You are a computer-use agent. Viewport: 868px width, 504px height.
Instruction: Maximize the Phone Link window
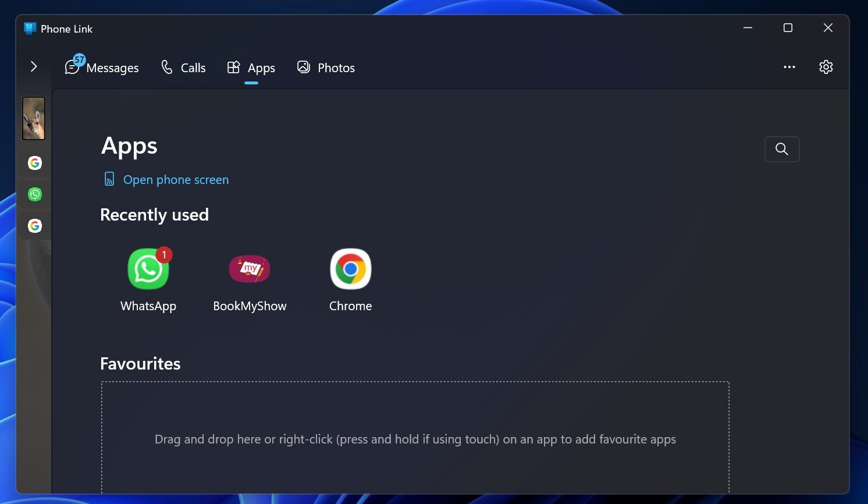pos(788,28)
